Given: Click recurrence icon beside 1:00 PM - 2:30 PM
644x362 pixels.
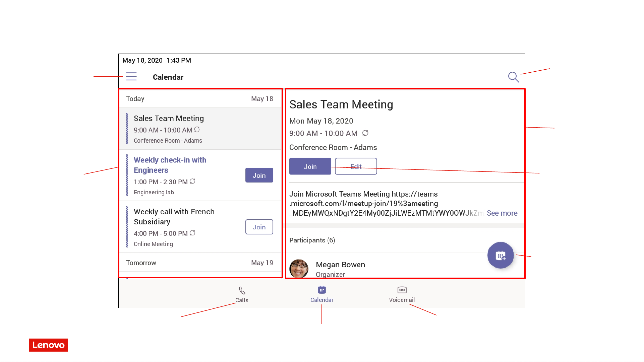Looking at the screenshot, I should [x=192, y=181].
